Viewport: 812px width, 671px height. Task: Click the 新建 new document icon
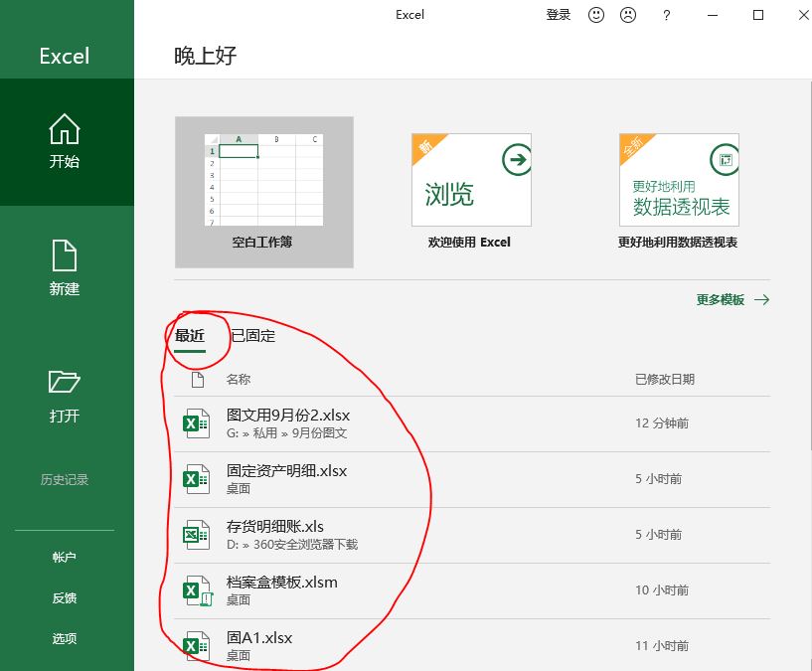pyautogui.click(x=65, y=255)
